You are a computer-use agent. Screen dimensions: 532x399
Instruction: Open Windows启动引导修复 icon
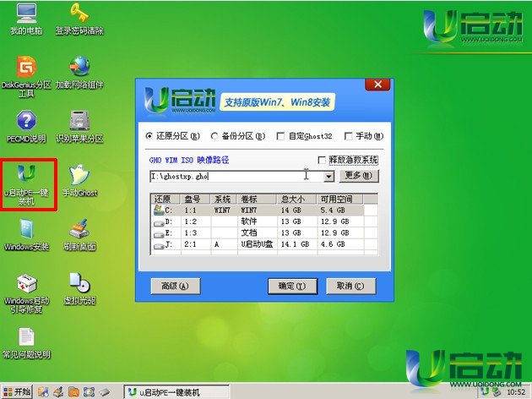[27, 287]
